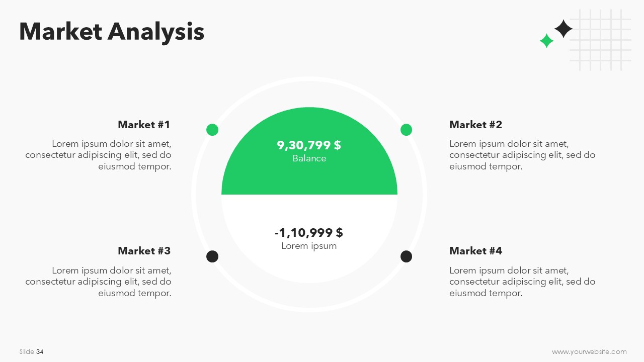644x362 pixels.
Task: Select the green dot beside Market #1
Action: [x=212, y=130]
